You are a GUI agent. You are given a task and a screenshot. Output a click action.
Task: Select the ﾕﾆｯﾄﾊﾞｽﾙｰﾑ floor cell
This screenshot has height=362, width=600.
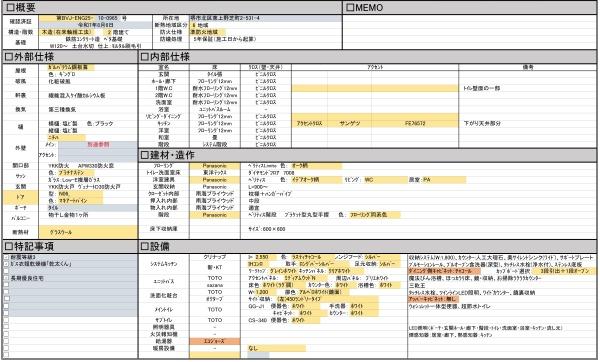[x=215, y=109]
